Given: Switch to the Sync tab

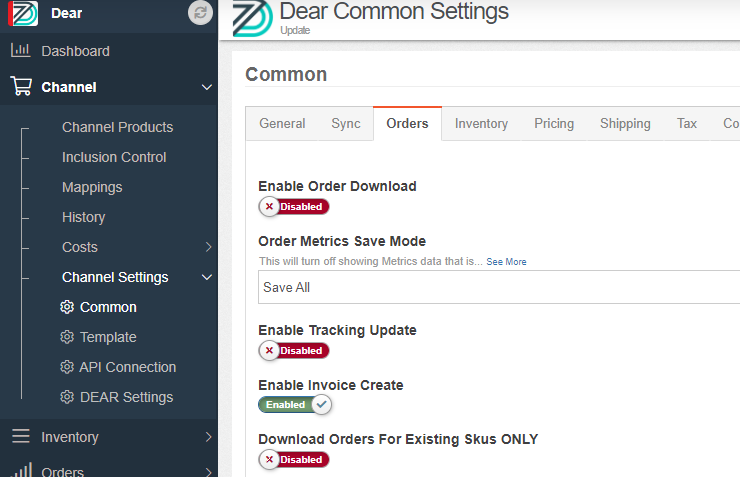Looking at the screenshot, I should click(x=346, y=124).
